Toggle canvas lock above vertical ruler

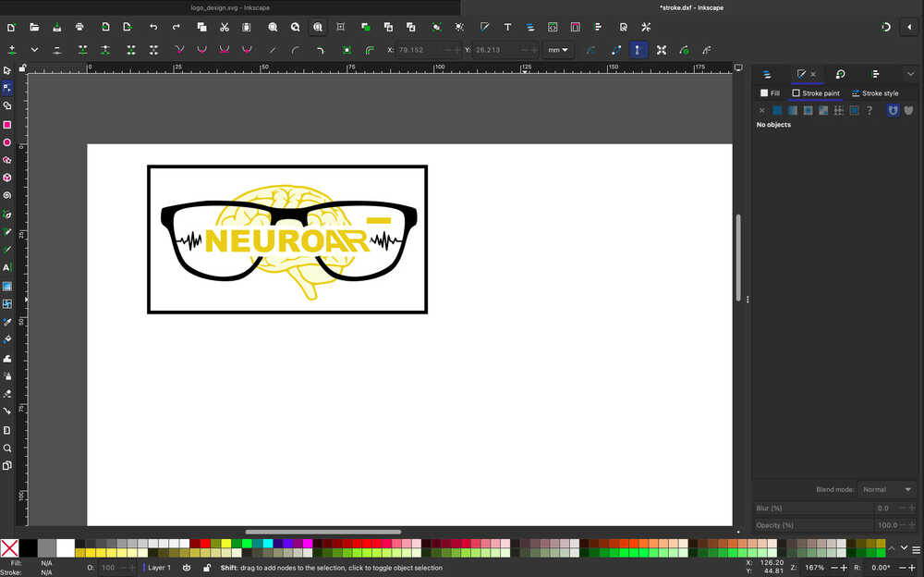click(x=22, y=68)
